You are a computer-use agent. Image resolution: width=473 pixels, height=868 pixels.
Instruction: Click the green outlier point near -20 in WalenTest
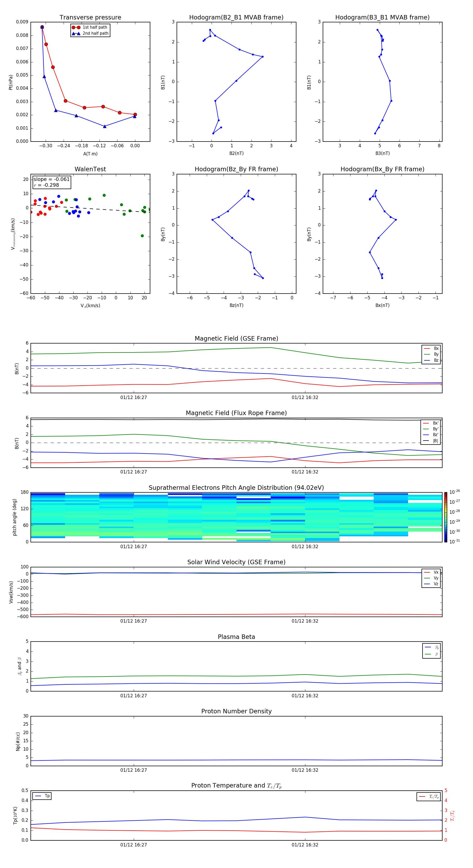[x=142, y=236]
